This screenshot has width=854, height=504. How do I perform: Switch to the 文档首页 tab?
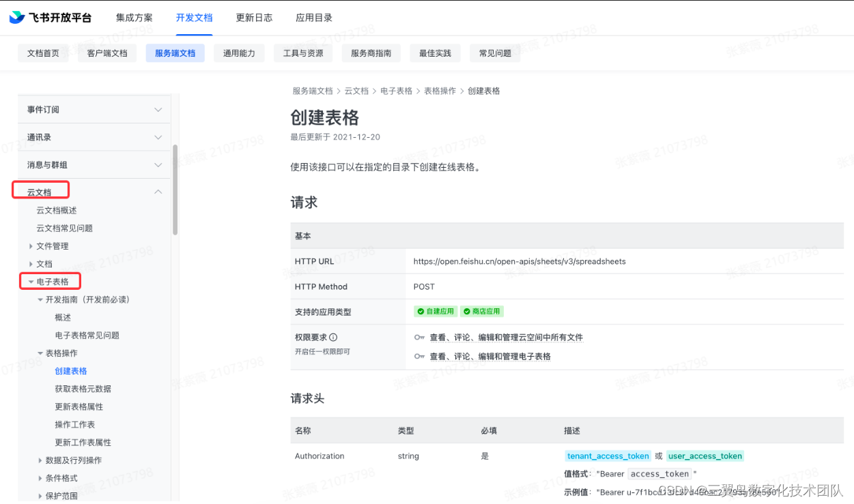point(43,53)
